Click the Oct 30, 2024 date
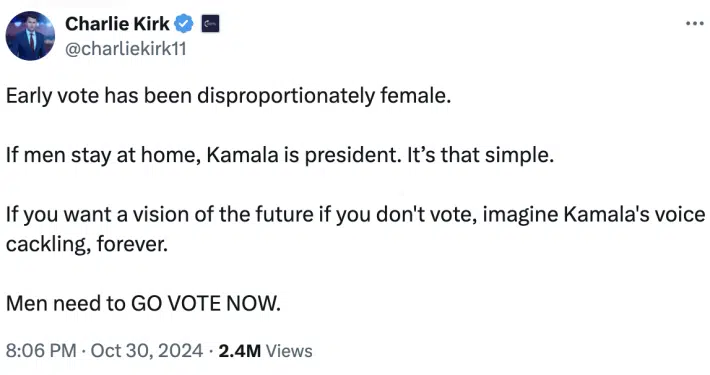 pyautogui.click(x=147, y=351)
